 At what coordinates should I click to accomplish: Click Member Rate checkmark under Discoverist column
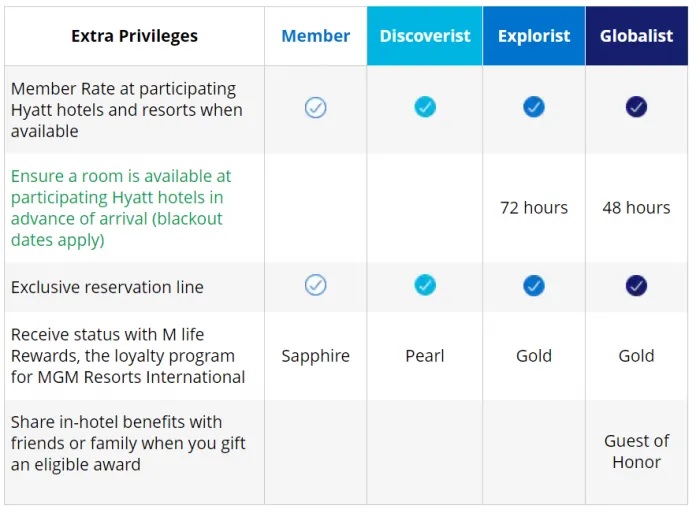click(x=425, y=107)
